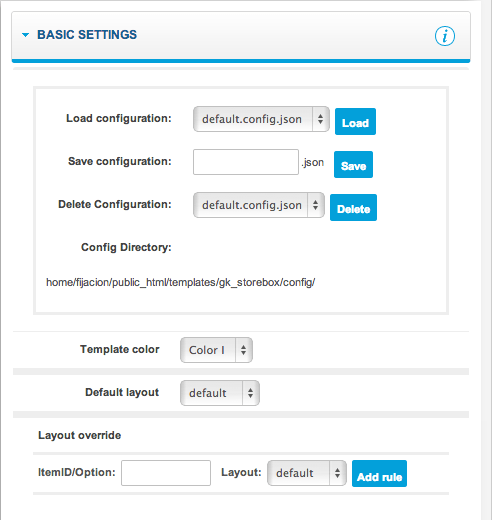Open the Default layout dropdown
This screenshot has width=495, height=520.
(220, 393)
